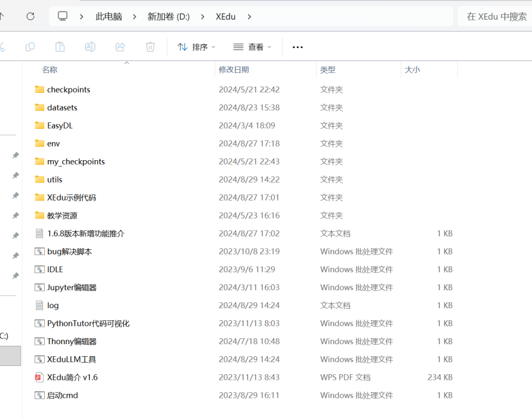Click the 在 XEdu 中搜索 search box

[496, 16]
